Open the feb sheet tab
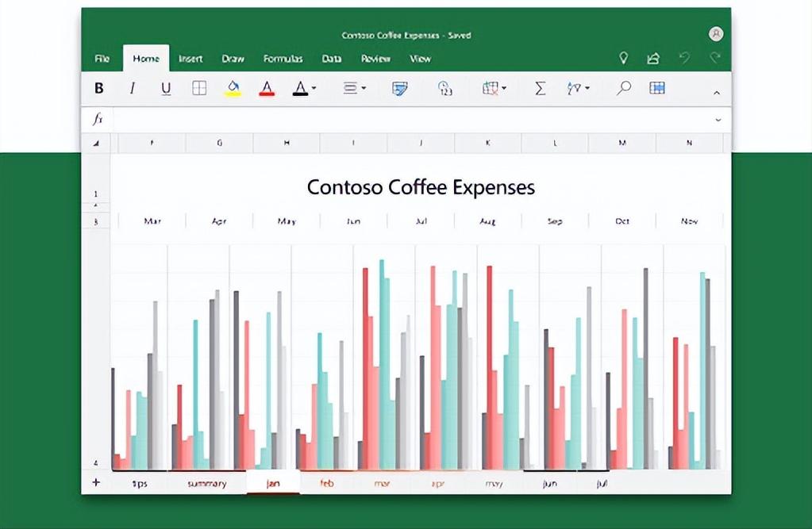 (x=327, y=483)
